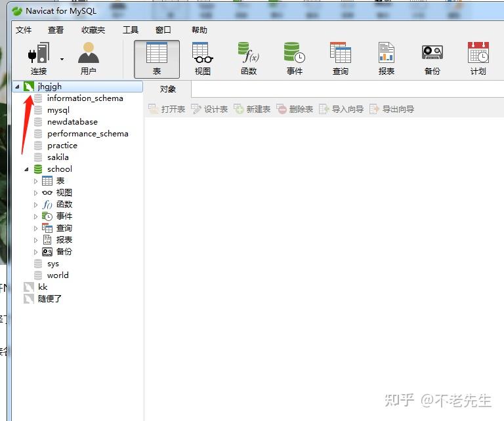This screenshot has width=504, height=421.
Task: Open the 查看 menu
Action: point(56,30)
